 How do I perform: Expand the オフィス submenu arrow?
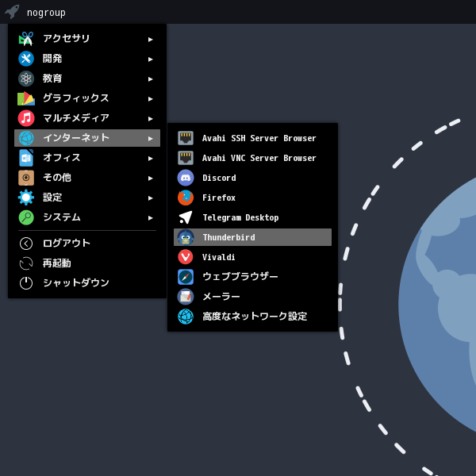[x=150, y=158]
